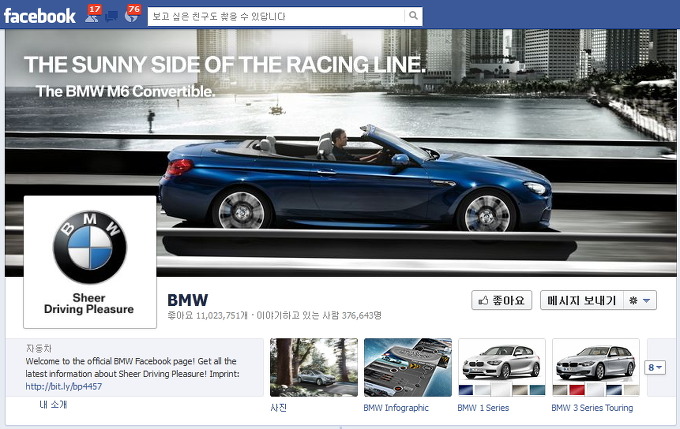Click the 좋아요 (Like) button
680x429 pixels.
point(501,300)
